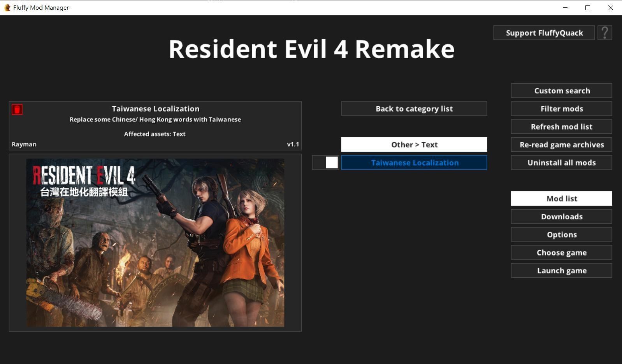Viewport: 622px width, 364px height.
Task: Open Options menu
Action: 561,234
